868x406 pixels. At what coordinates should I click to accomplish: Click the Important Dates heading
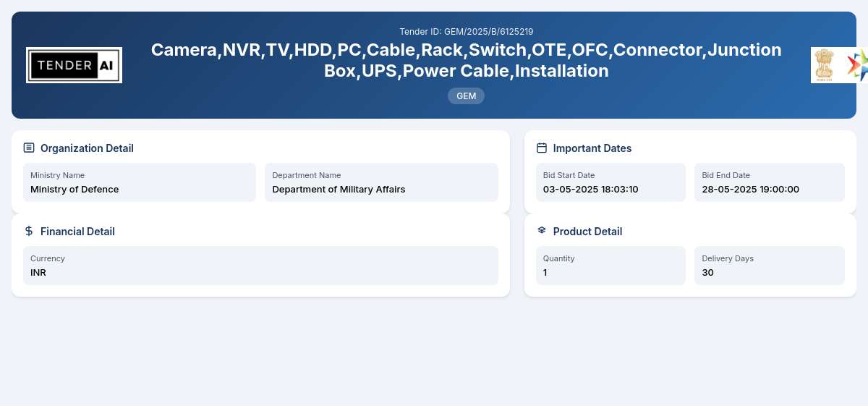coord(592,148)
